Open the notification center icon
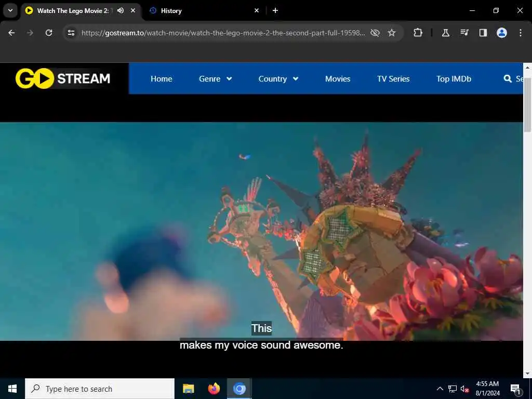This screenshot has width=532, height=399. click(x=515, y=389)
